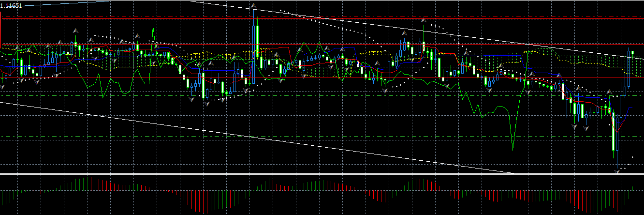
Task: Select the long white descending trendline above candles
Action: [x=416, y=30]
